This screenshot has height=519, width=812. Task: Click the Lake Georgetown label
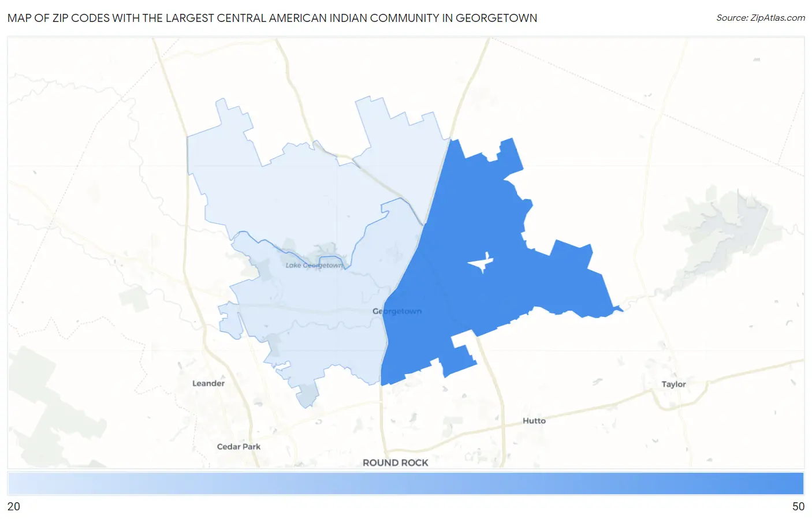314,265
